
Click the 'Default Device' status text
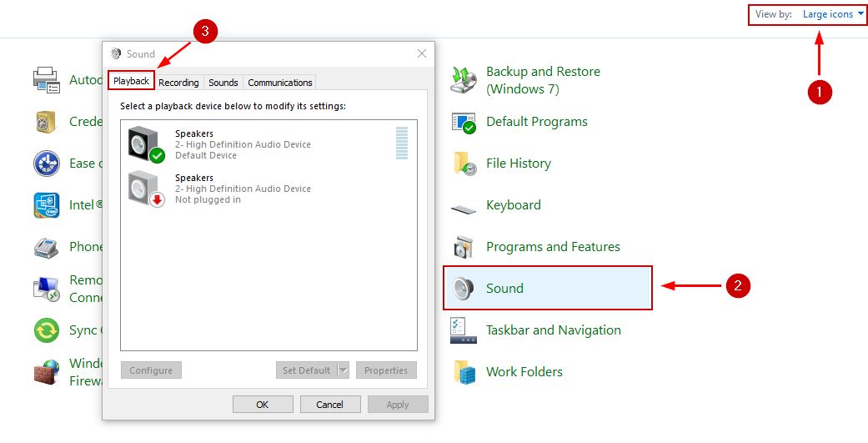[206, 156]
